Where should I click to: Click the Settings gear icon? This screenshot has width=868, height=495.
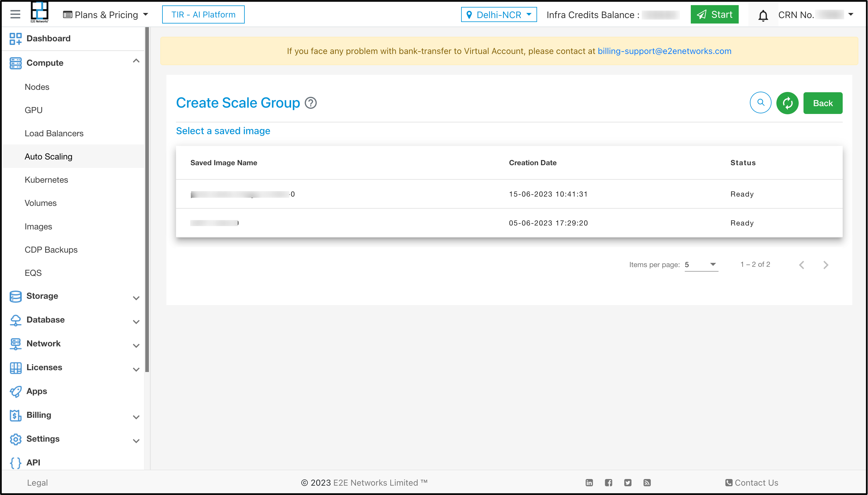tap(16, 439)
